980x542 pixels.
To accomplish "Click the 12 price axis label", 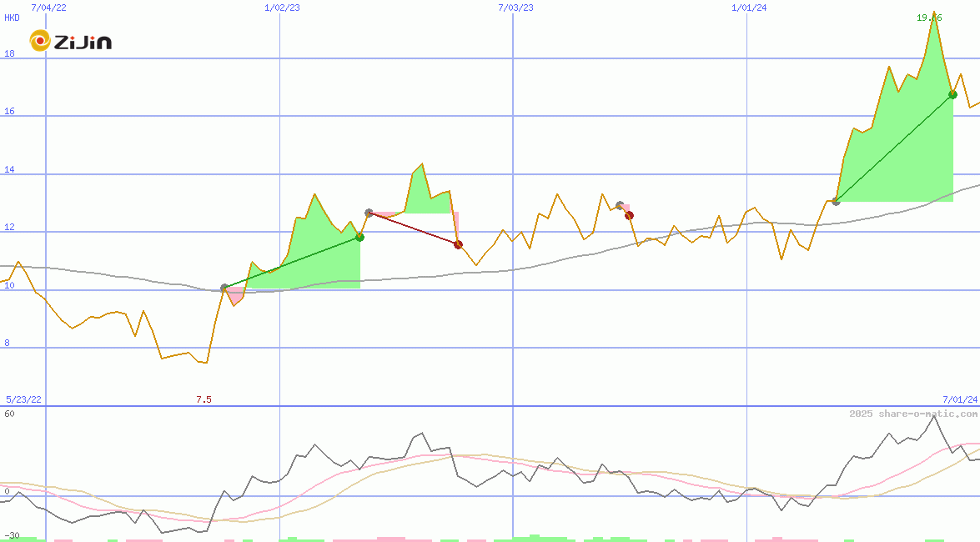I will click(x=9, y=227).
